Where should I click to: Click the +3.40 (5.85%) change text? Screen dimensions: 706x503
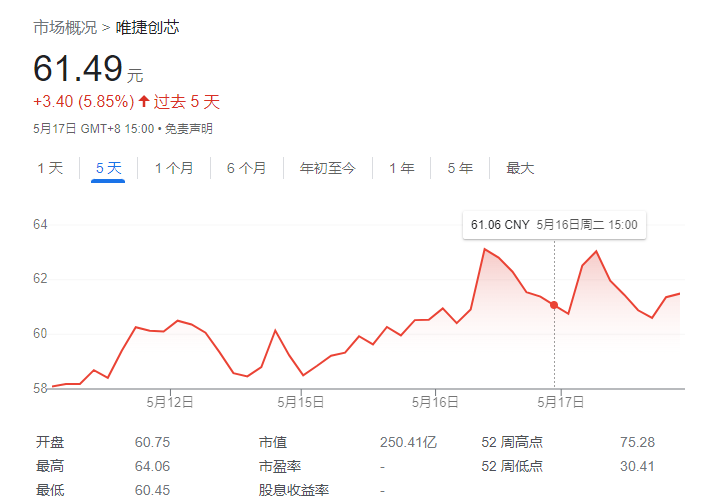coord(84,102)
